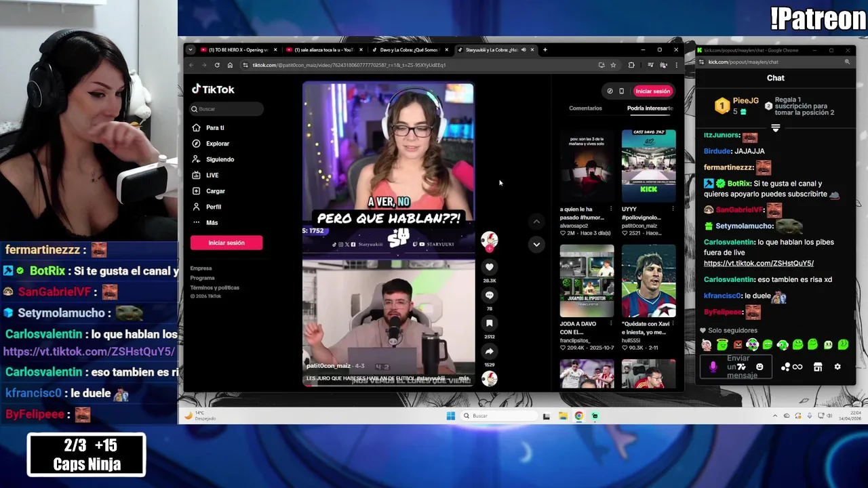Open LIVE section in TikTok sidebar

click(206, 175)
